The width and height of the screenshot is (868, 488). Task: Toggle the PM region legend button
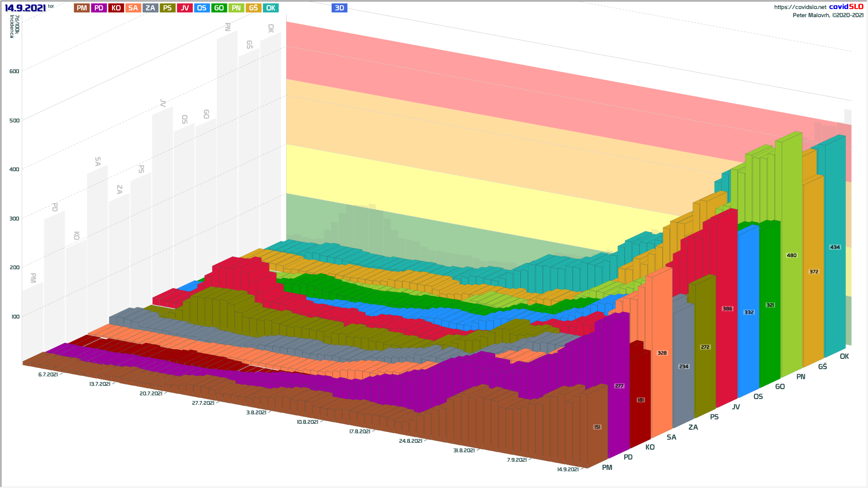pos(82,8)
